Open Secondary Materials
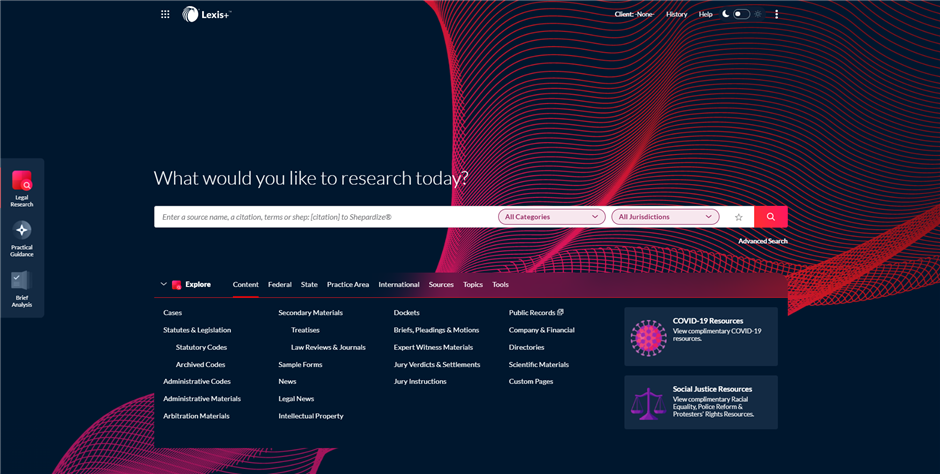Screen dimensions: 940x474 [x=311, y=313]
